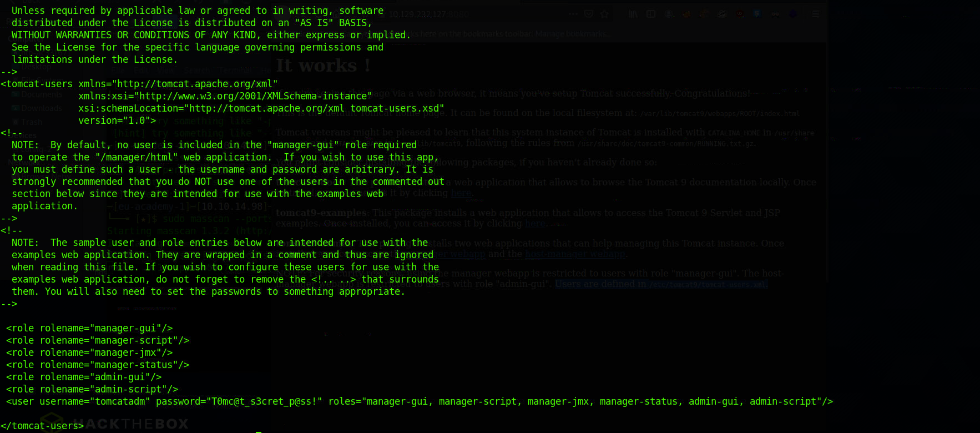
Task: Select the password T0mc@t_s3cret_p@ss! value
Action: tap(264, 401)
